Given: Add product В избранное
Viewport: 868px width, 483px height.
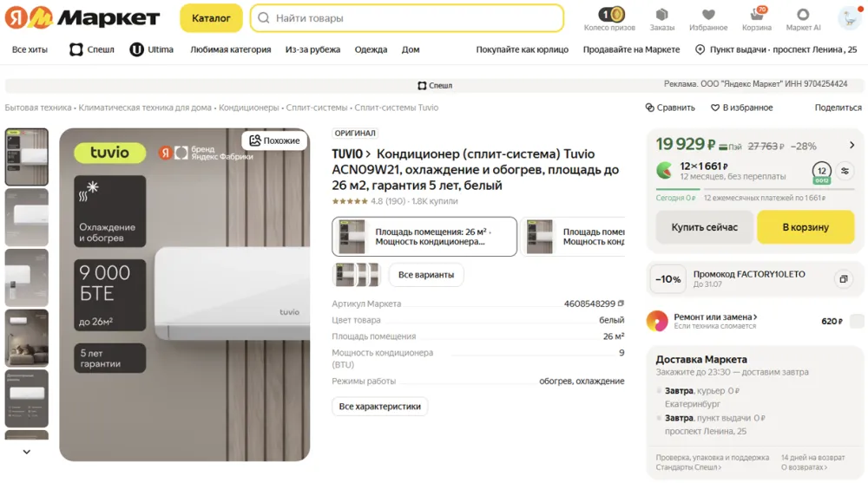Looking at the screenshot, I should 742,108.
